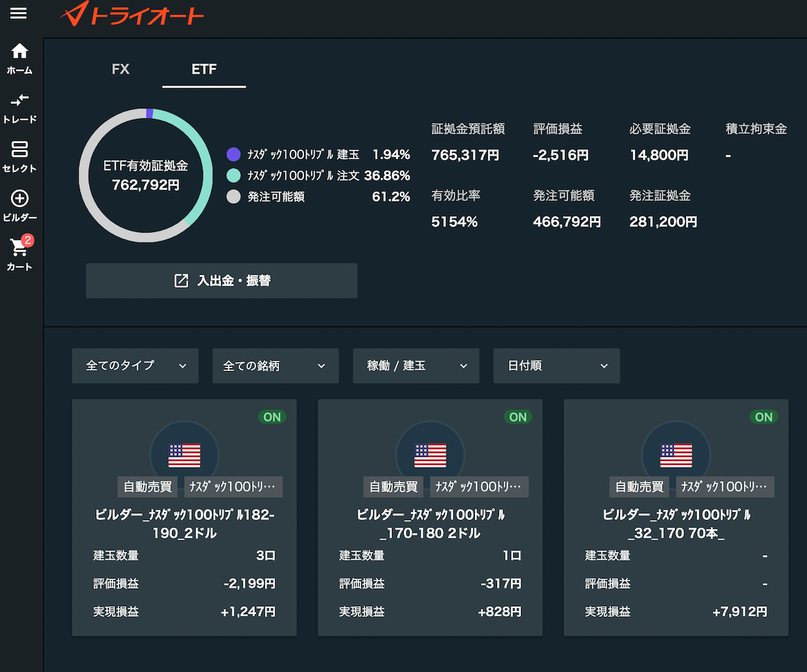
Task: Click 必要証拠金 value 14,800円
Action: click(x=659, y=155)
